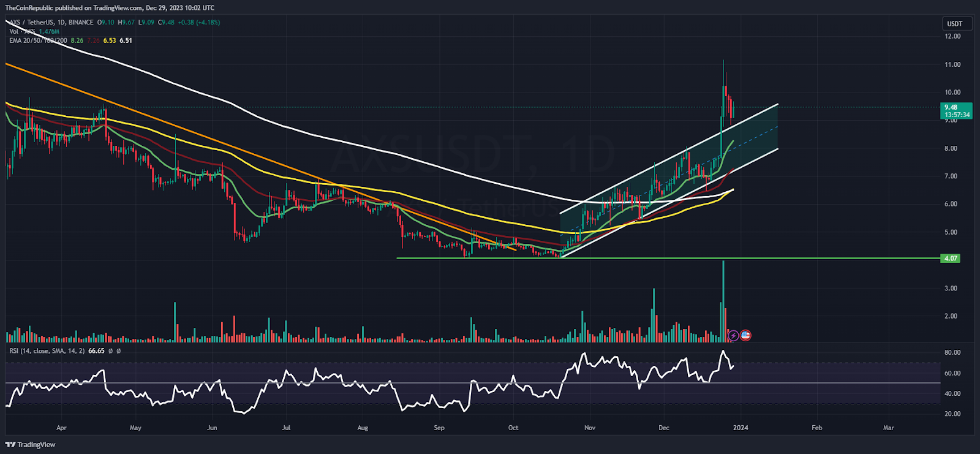
Task: Click the RSI axis label 20.00
Action: [x=952, y=414]
